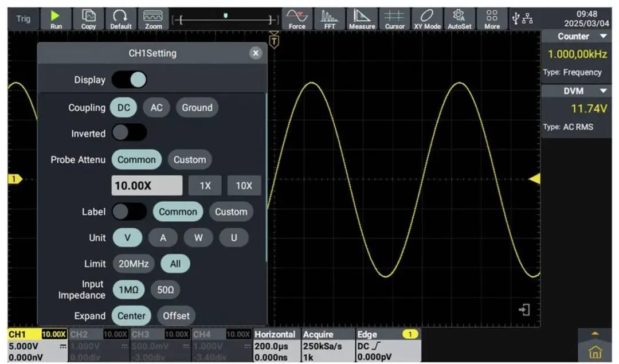The image size is (619, 364).
Task: Set unit to A amperes
Action: click(163, 238)
